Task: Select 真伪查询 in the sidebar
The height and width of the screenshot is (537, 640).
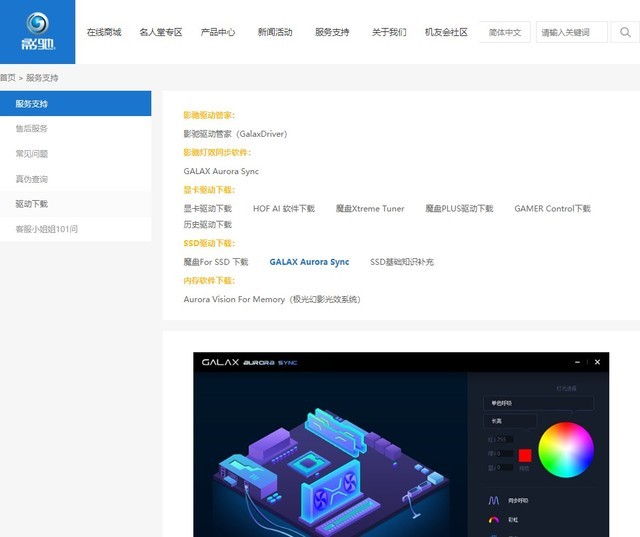Action: (x=76, y=179)
